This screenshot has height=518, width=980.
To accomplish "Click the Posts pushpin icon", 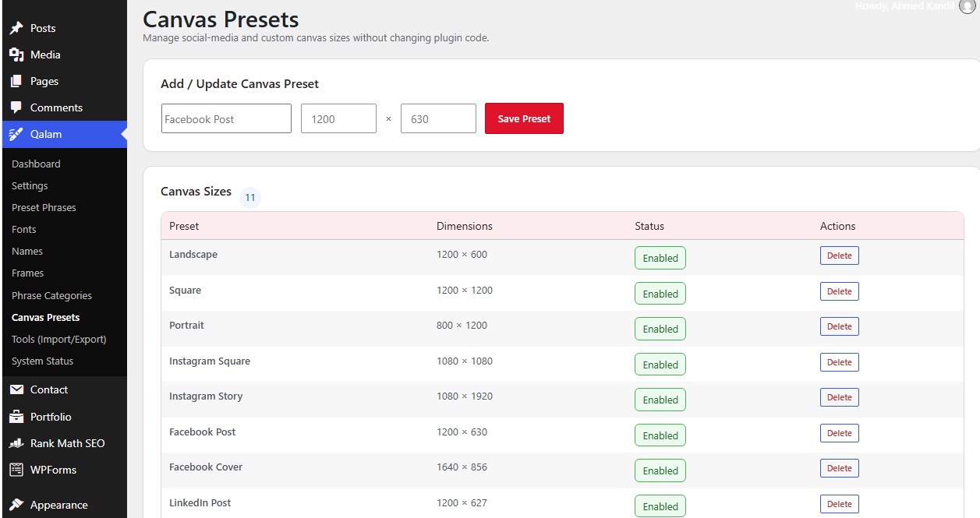I will point(16,28).
